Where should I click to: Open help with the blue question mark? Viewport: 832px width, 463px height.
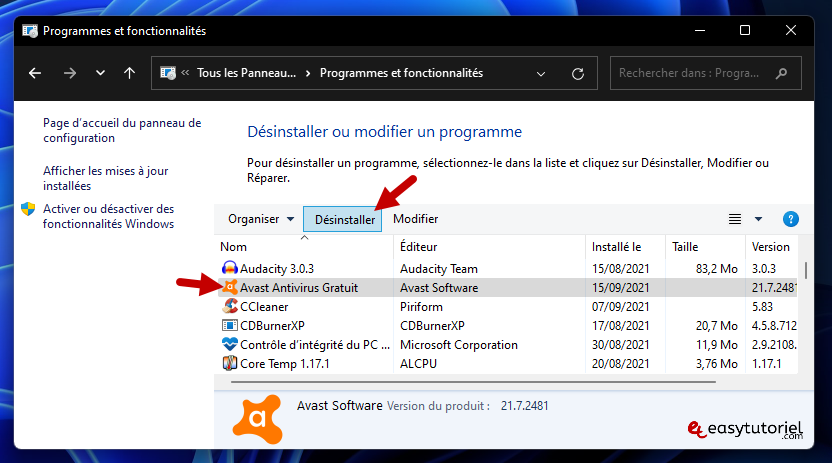pyautogui.click(x=791, y=219)
